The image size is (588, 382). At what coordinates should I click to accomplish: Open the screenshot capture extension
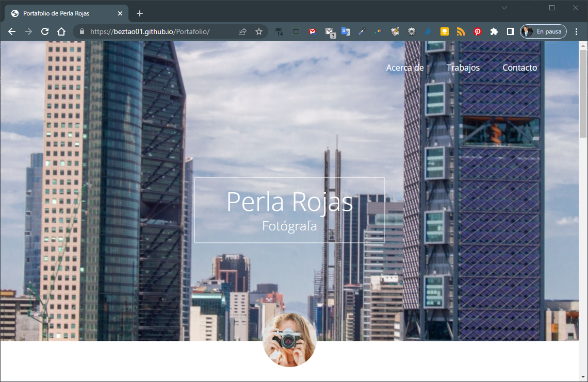pyautogui.click(x=296, y=31)
